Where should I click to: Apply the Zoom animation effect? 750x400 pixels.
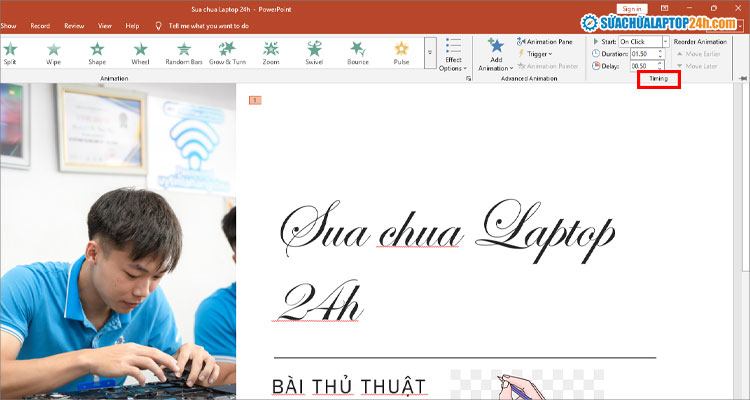pyautogui.click(x=271, y=53)
